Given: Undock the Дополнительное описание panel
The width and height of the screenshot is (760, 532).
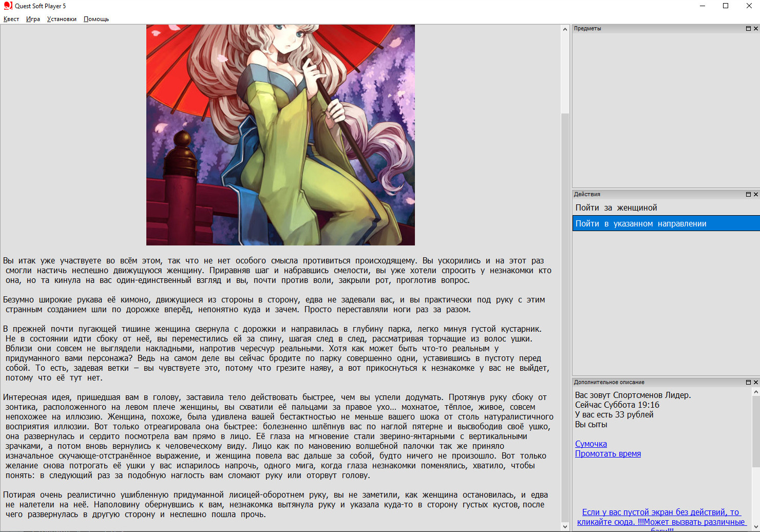Looking at the screenshot, I should coord(748,382).
